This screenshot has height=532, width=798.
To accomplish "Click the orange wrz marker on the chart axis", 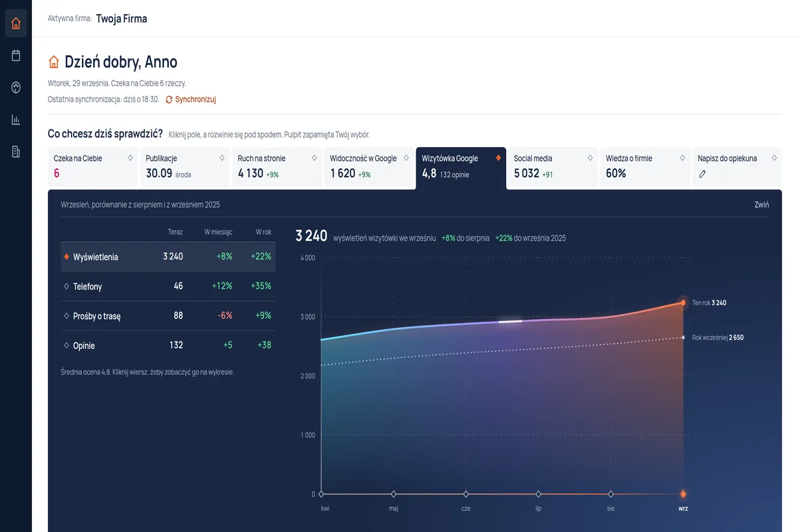I will tap(683, 494).
